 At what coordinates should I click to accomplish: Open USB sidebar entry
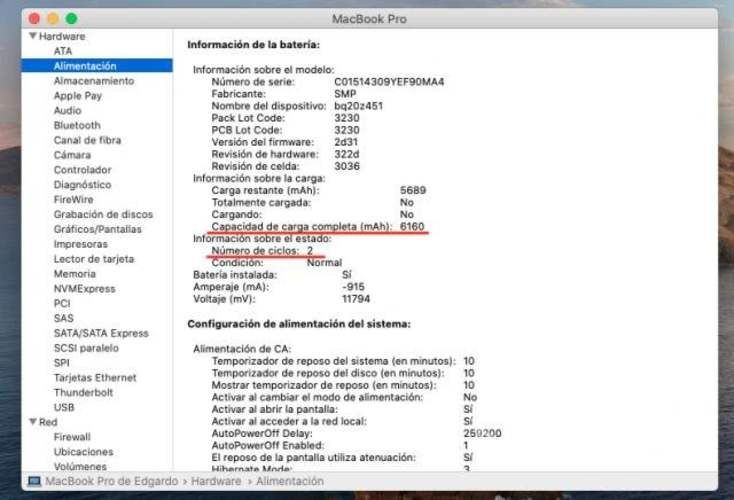[64, 407]
